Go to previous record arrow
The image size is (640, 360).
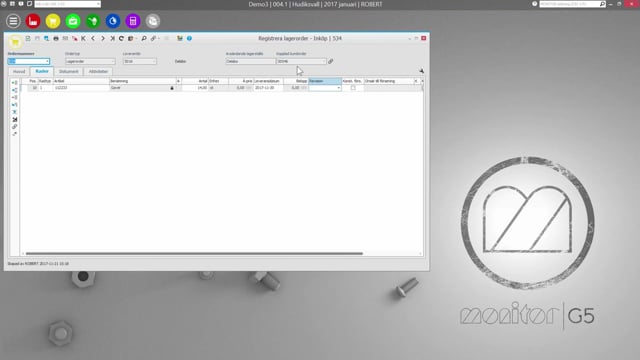click(93, 38)
